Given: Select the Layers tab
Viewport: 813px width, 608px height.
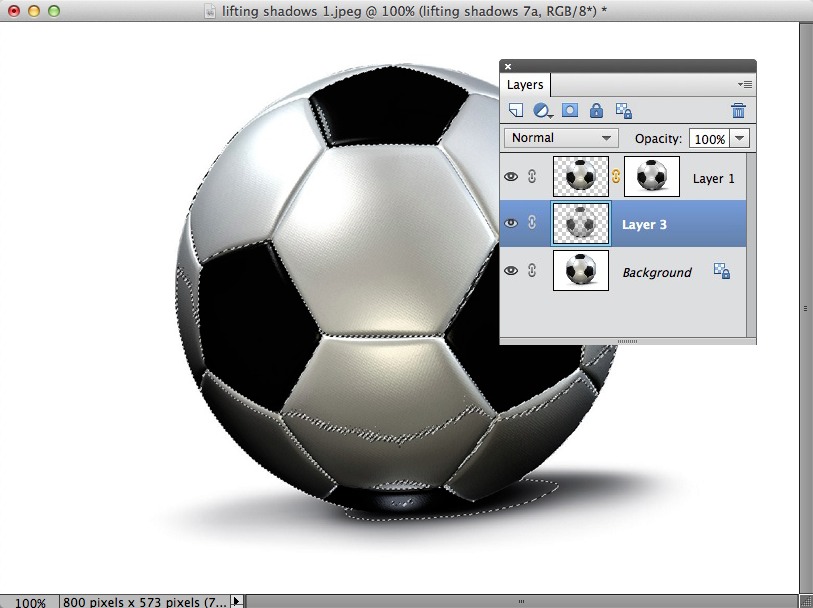Looking at the screenshot, I should tap(525, 86).
